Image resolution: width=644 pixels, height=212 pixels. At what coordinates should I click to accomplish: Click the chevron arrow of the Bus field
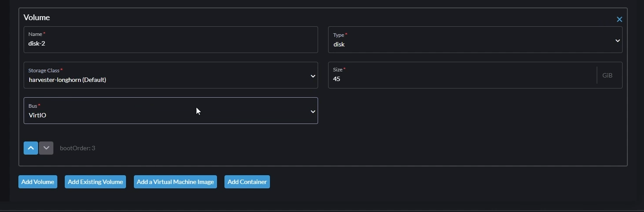point(313,112)
